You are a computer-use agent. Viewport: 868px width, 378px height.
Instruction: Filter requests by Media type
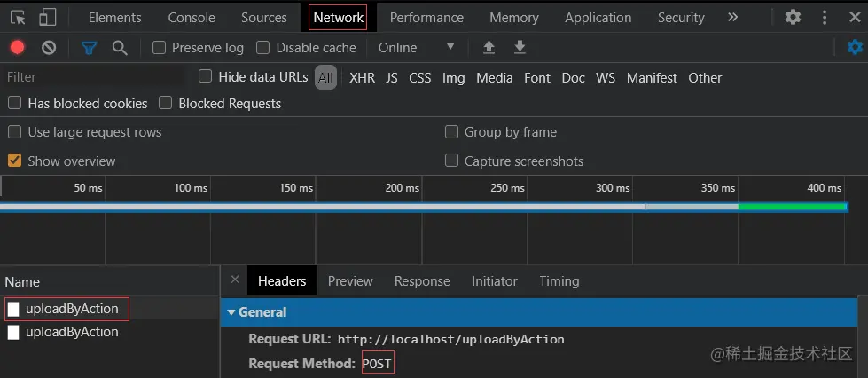click(495, 77)
